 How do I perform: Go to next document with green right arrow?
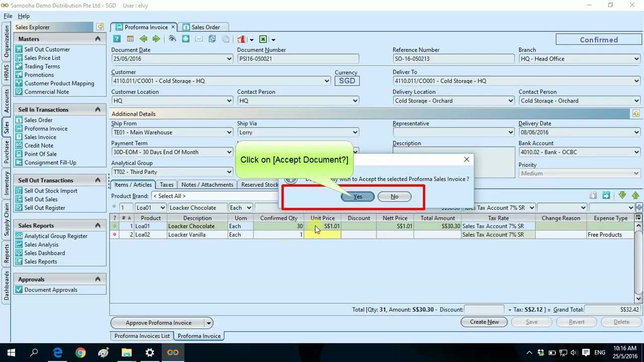[x=156, y=39]
